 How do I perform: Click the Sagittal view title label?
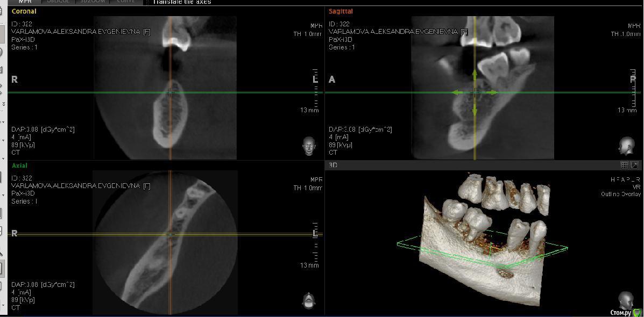(x=341, y=11)
